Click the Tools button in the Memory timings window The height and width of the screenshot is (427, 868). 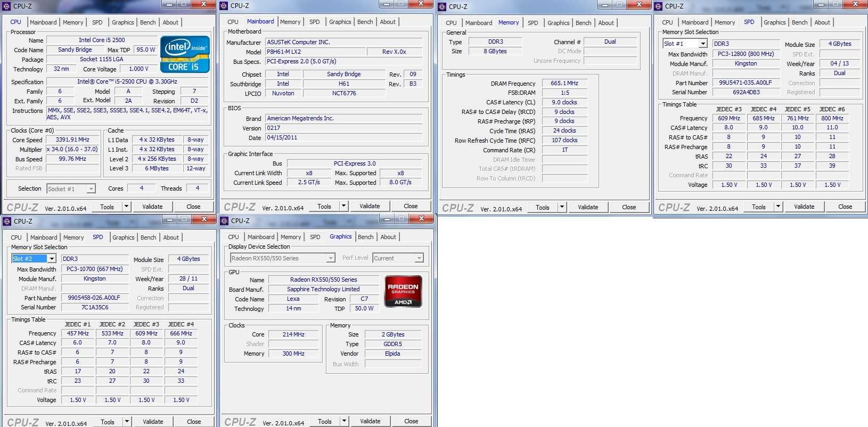(x=543, y=208)
